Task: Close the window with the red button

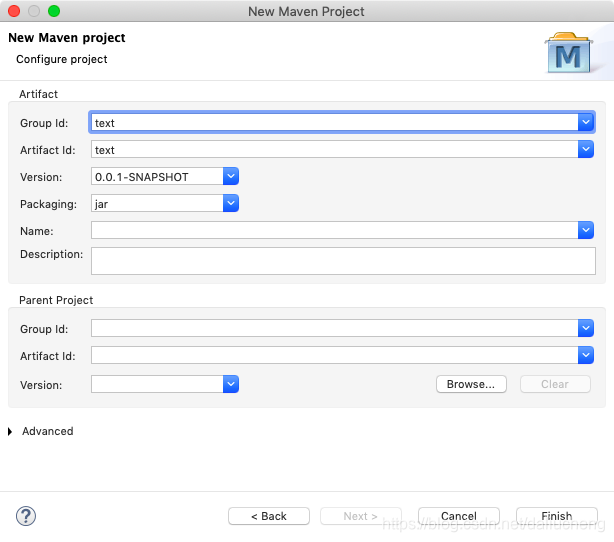Action: pos(14,11)
